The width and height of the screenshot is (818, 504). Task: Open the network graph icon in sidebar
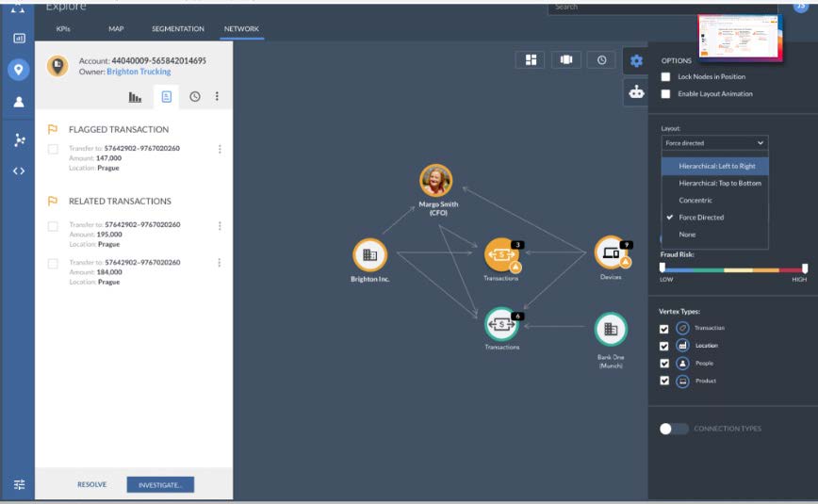(x=19, y=139)
